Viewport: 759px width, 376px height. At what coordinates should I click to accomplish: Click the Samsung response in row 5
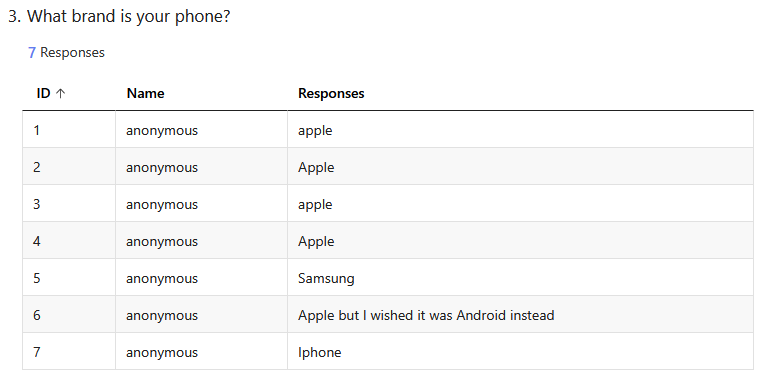tap(326, 278)
